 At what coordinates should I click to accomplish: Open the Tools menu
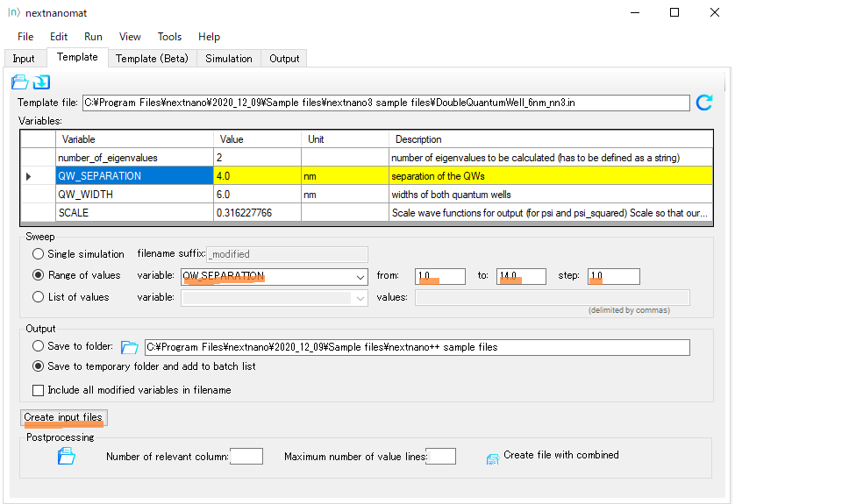(169, 37)
